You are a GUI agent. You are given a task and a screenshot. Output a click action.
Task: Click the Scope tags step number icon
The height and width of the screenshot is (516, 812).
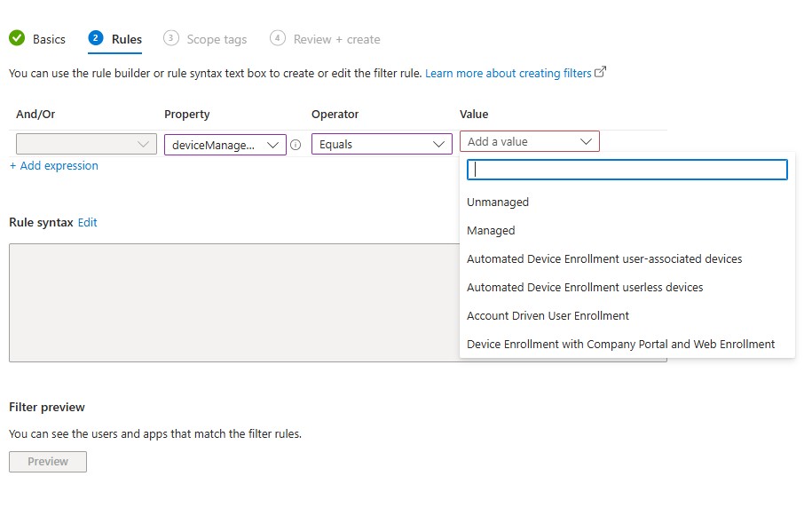pos(171,38)
